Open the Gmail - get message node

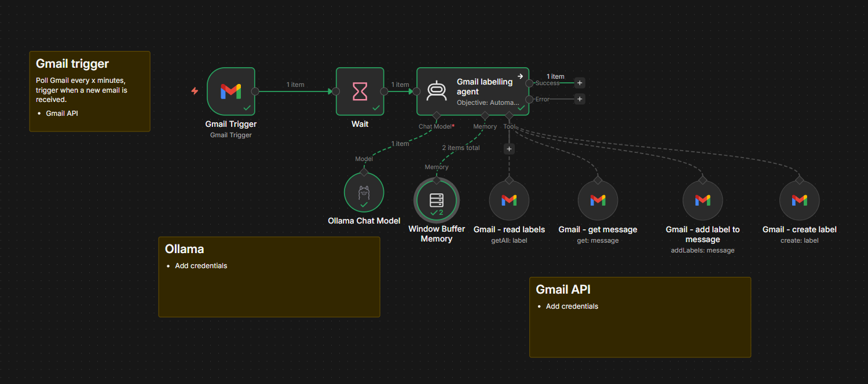click(x=598, y=200)
